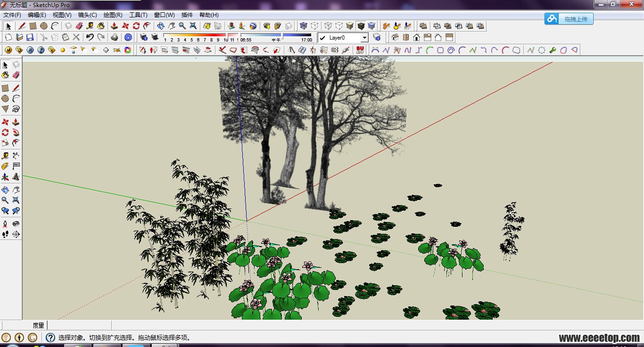Pick the Protractor tool in left toolbar

[5, 166]
